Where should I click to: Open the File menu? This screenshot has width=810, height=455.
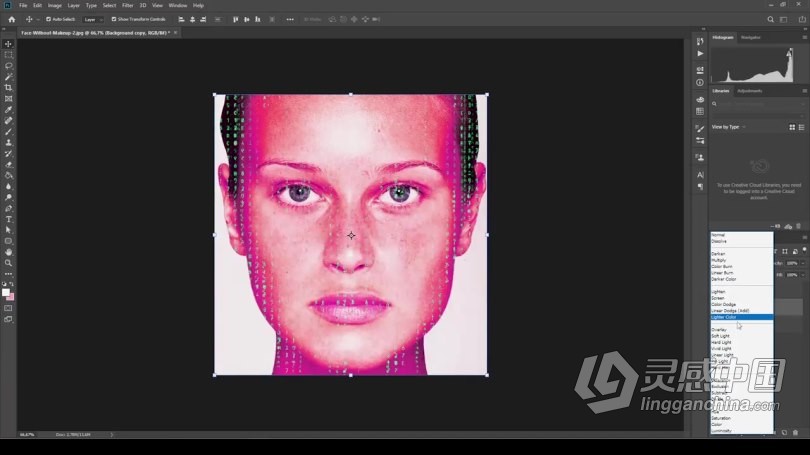(23, 5)
